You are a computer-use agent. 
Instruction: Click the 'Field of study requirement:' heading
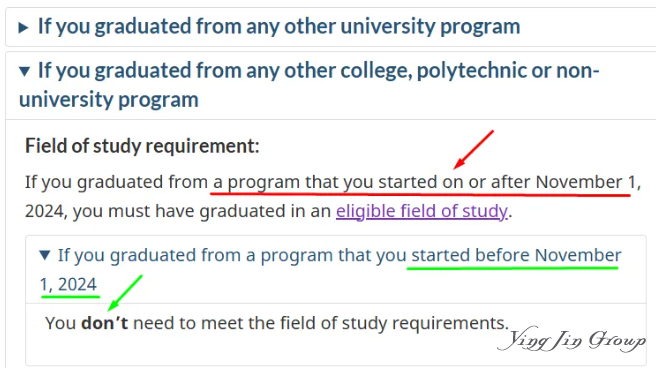[x=142, y=146]
